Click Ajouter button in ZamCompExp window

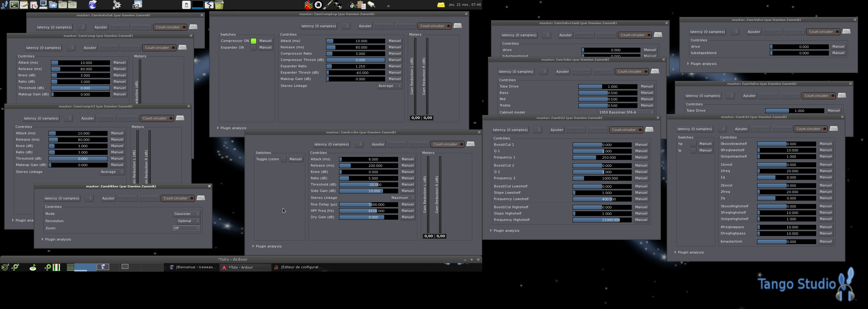365,26
